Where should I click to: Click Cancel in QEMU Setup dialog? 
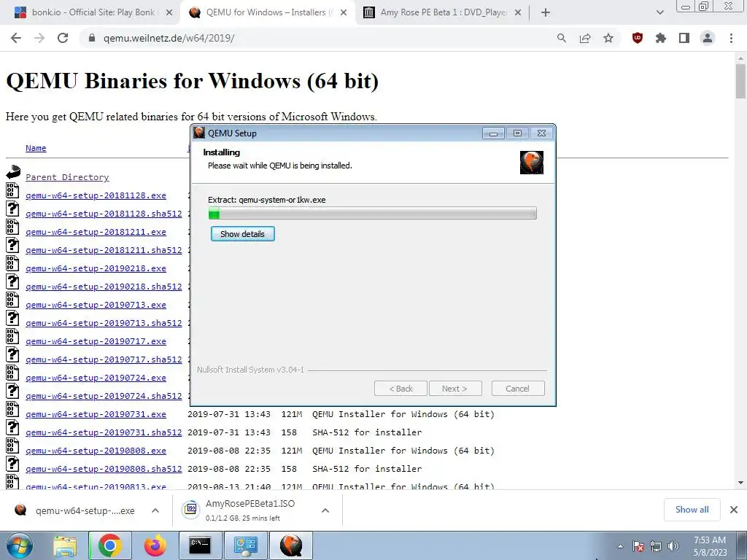pos(518,389)
